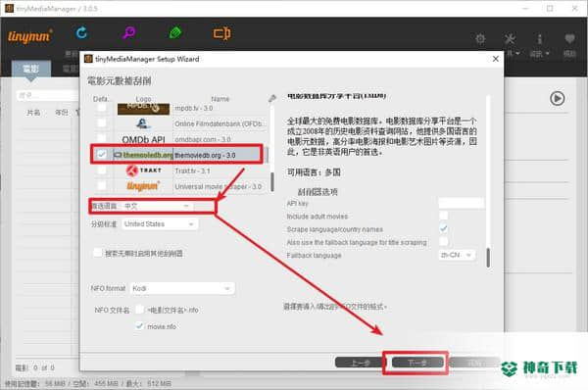
Task: Click the OFDb logo in scraper list
Action: tap(143, 123)
